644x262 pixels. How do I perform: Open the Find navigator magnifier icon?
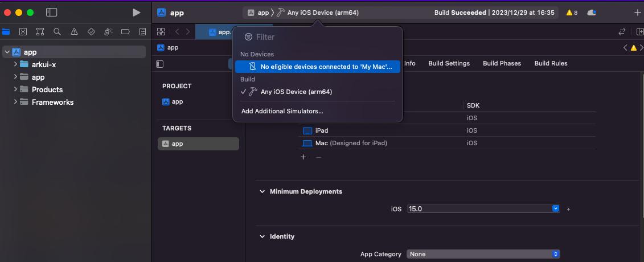[57, 32]
